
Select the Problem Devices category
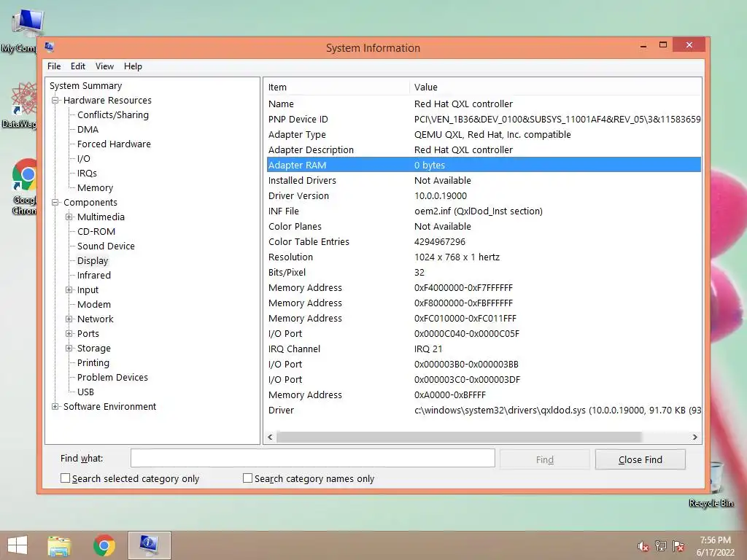coord(112,377)
